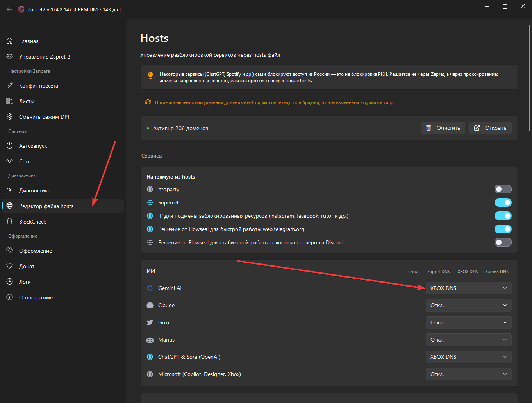Viewport: 532px width, 403px height.
Task: Click the pencil icon for Конфиг пресета
Action: pos(10,86)
